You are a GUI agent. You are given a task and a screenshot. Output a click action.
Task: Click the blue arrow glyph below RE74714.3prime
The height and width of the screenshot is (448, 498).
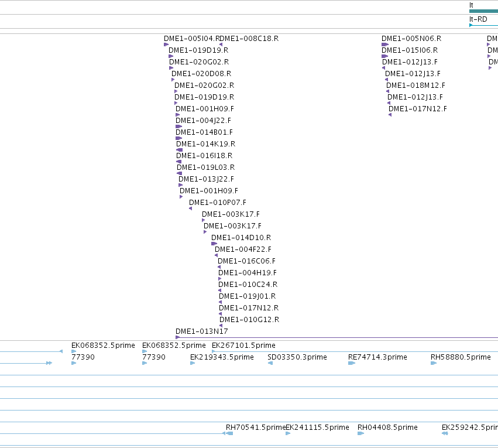[x=352, y=364]
